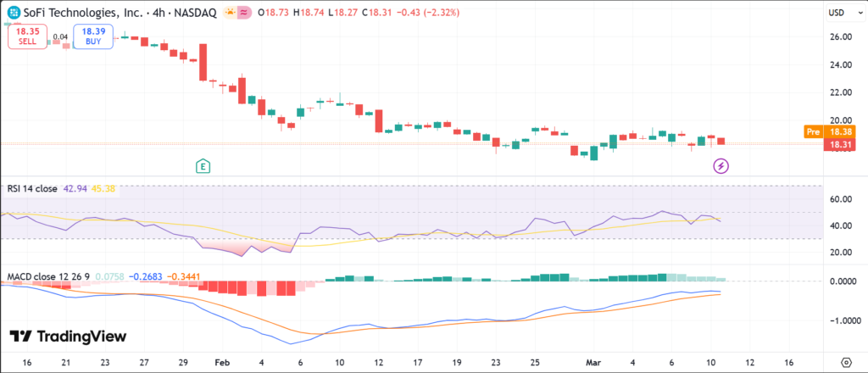Click the sun market-status icon

tap(230, 13)
